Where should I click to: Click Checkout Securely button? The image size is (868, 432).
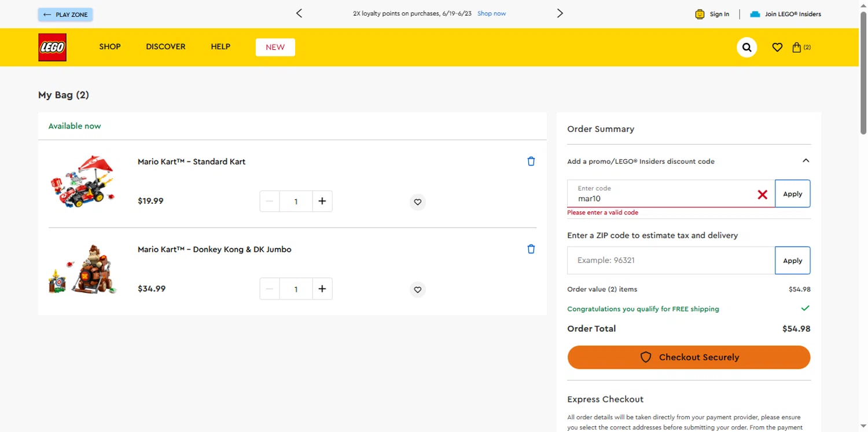(x=689, y=357)
